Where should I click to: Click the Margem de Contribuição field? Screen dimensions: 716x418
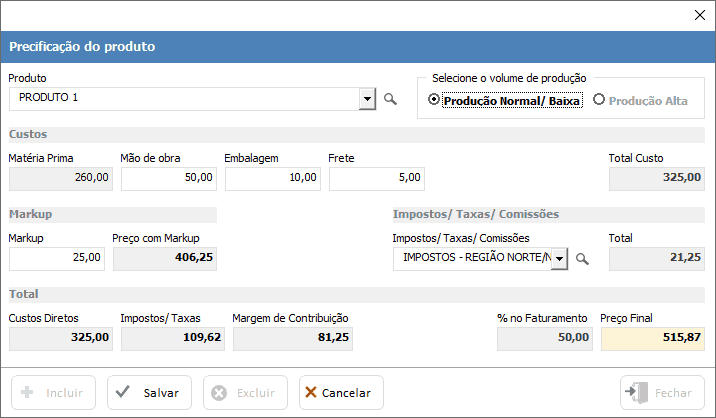click(293, 339)
